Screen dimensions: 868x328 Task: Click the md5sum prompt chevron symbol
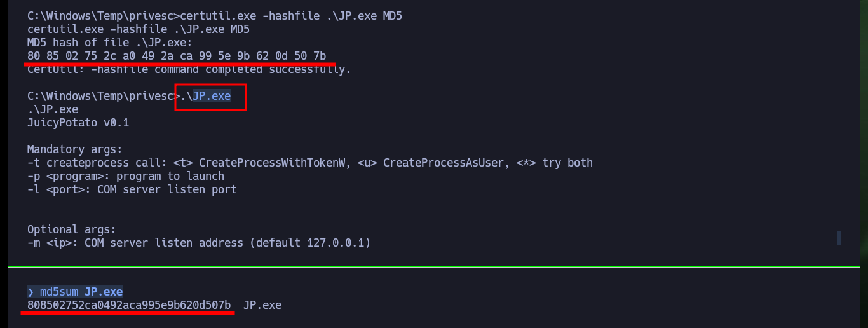click(31, 292)
